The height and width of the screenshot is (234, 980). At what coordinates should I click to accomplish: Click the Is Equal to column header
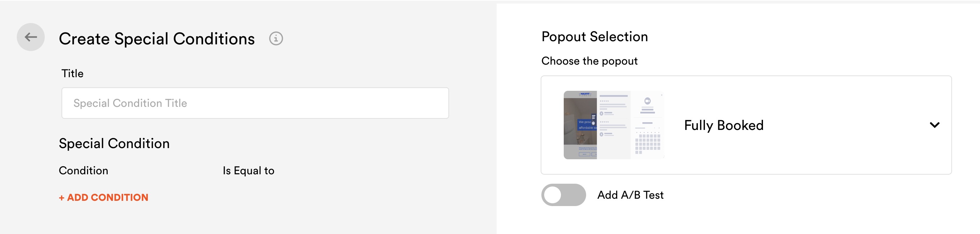248,170
